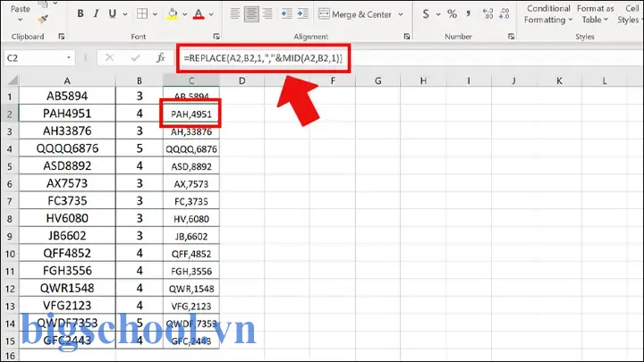This screenshot has width=644, height=362.
Task: Select cell containing AH33876
Action: 67,130
